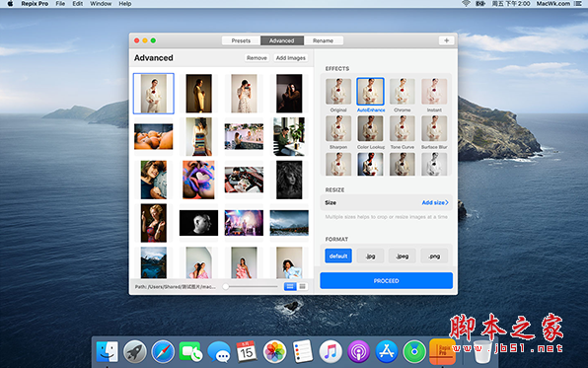
Task: Open the File menu
Action: [60, 4]
